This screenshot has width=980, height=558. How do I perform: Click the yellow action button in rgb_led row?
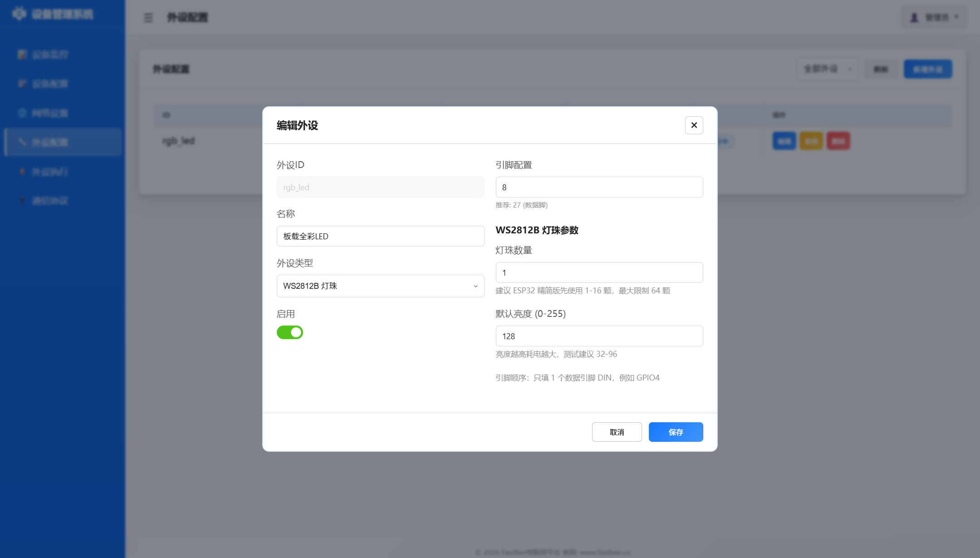(x=811, y=141)
